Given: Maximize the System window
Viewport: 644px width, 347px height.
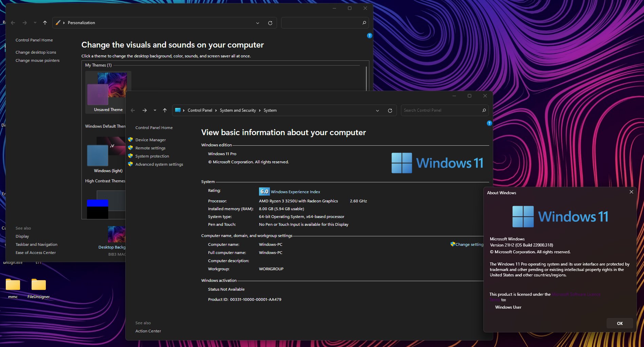Looking at the screenshot, I should [x=470, y=96].
